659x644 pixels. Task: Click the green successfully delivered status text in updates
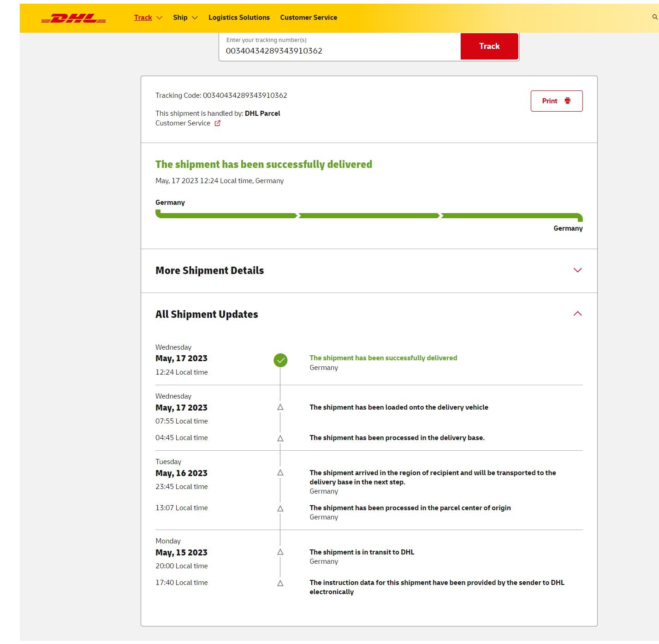(383, 358)
